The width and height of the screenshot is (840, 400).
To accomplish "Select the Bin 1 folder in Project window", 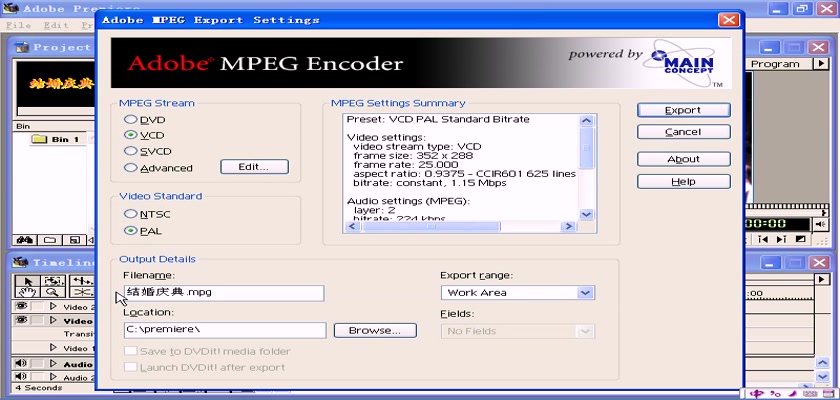I will coord(56,139).
